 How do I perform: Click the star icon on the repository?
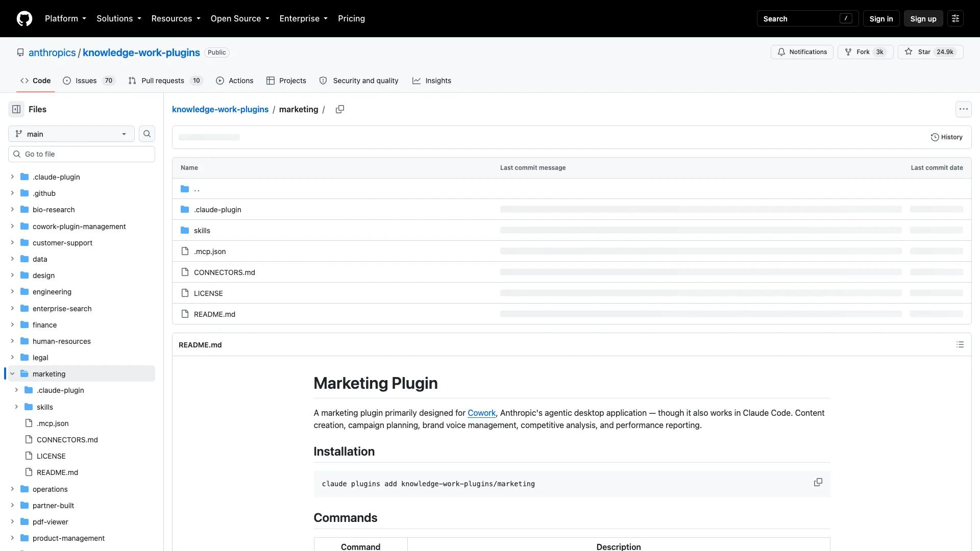point(909,52)
